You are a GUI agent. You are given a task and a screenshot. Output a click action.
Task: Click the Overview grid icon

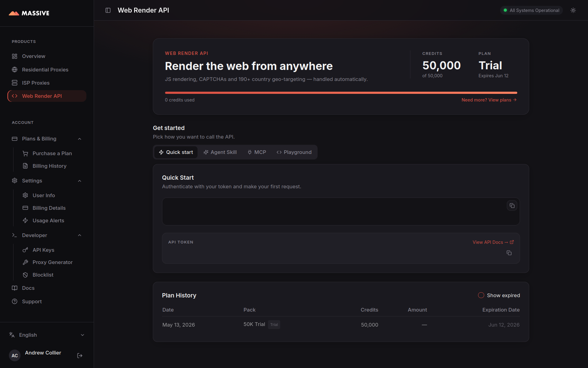tap(14, 56)
